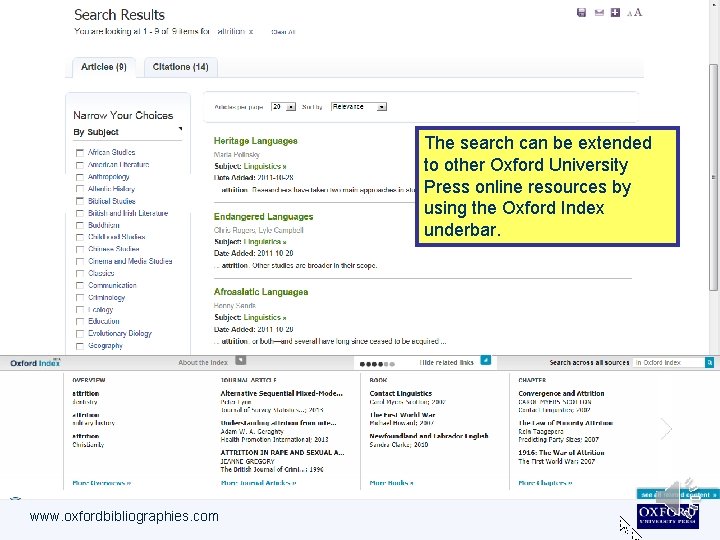
Task: Tick the Buddhism checkbox
Action: (79, 225)
